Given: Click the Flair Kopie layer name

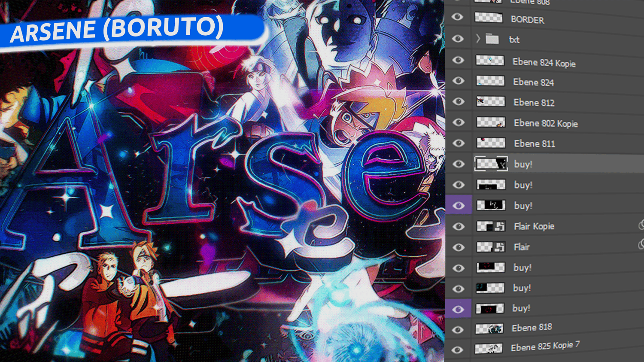Looking at the screenshot, I should point(534,226).
